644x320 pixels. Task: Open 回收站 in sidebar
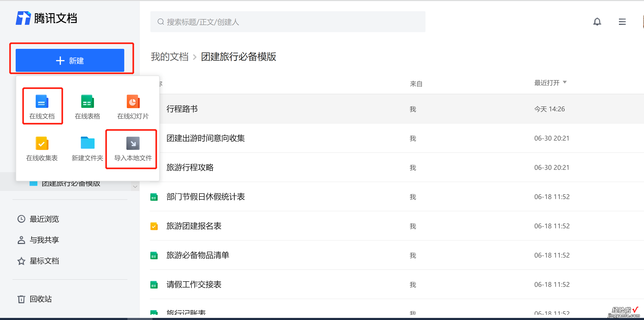(x=41, y=299)
